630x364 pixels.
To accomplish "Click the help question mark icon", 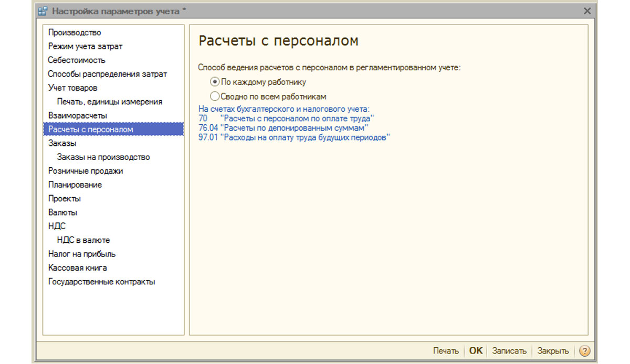I will (584, 351).
